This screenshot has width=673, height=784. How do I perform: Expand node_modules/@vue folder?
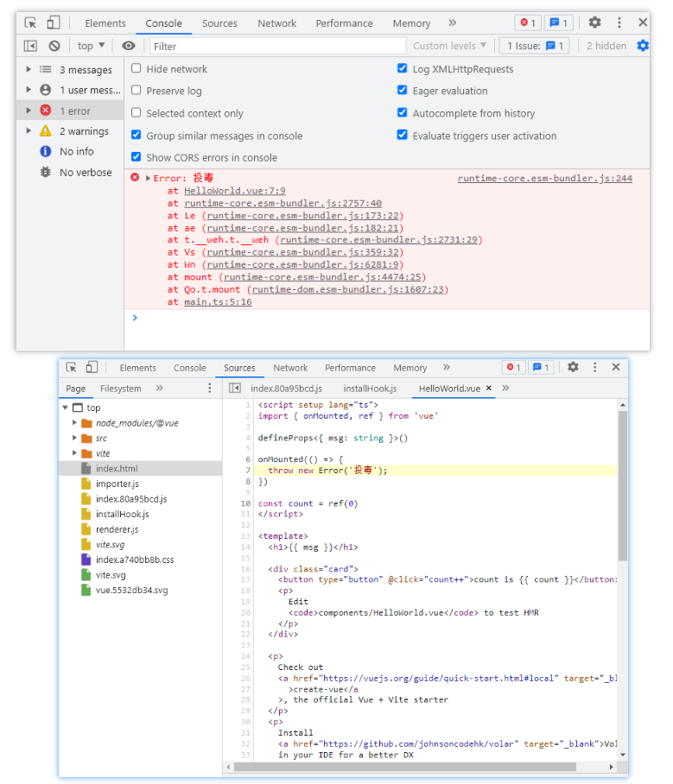(74, 423)
